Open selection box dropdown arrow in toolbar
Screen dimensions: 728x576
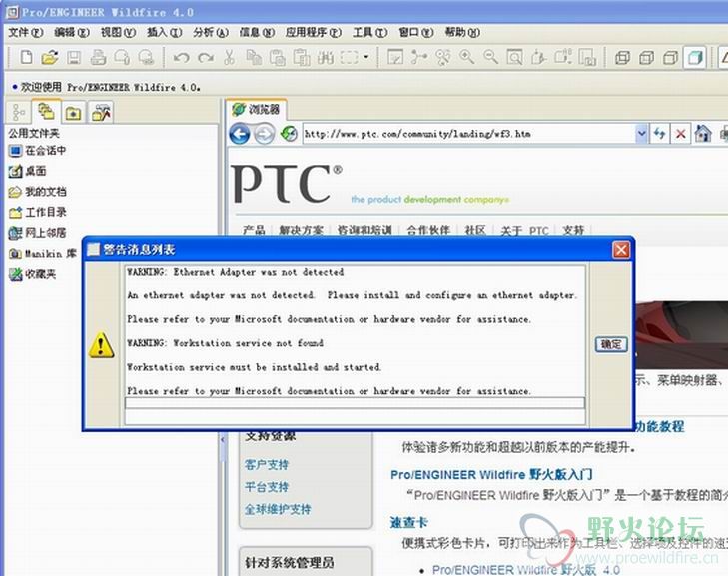coord(366,57)
